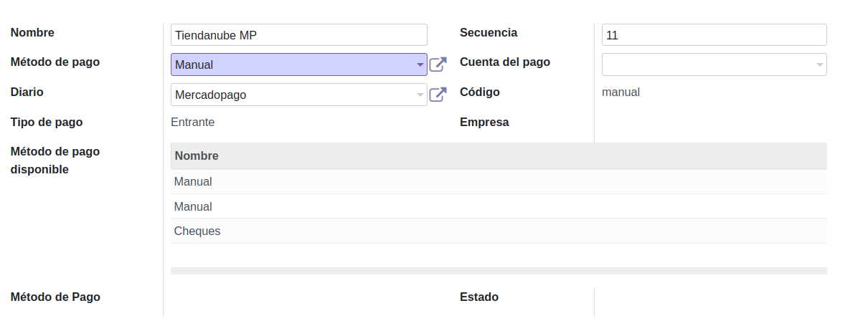Image resolution: width=868 pixels, height=321 pixels.
Task: Click the Diario field label
Action: (28, 92)
